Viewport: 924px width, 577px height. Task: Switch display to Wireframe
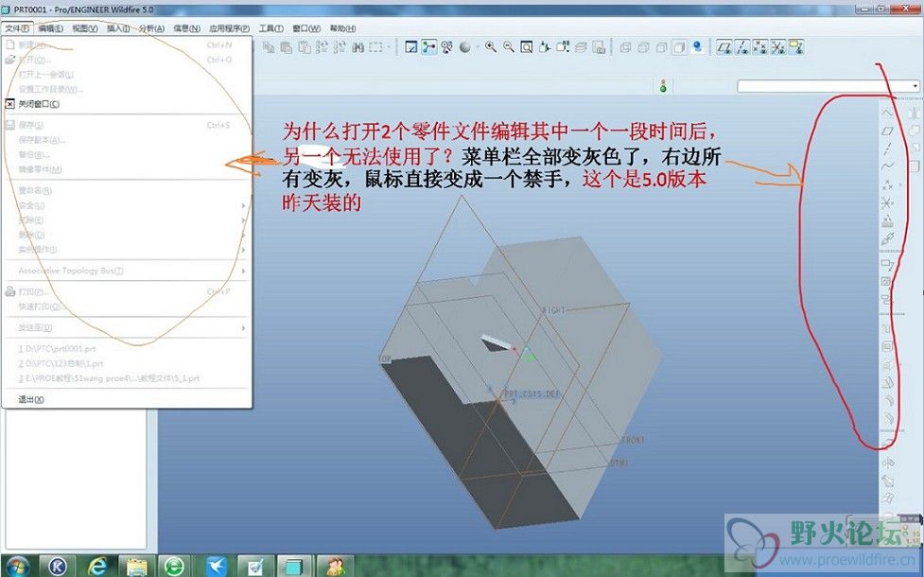(x=626, y=47)
